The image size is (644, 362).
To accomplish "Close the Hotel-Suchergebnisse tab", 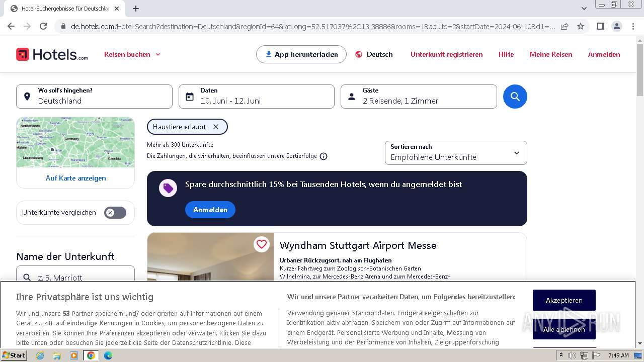I will tap(117, 9).
